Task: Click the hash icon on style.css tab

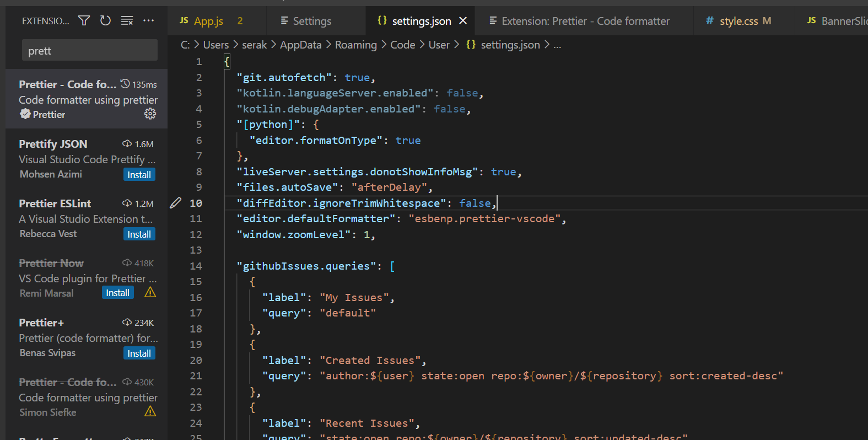Action: point(710,20)
